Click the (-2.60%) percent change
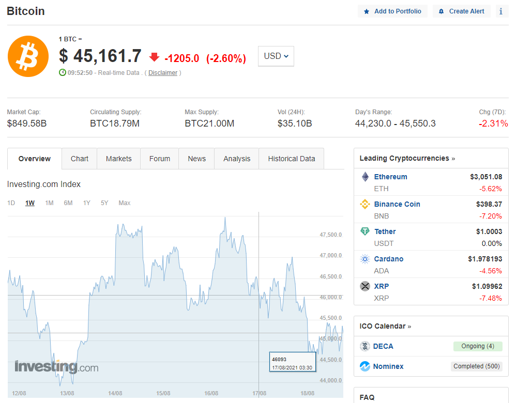 point(226,58)
